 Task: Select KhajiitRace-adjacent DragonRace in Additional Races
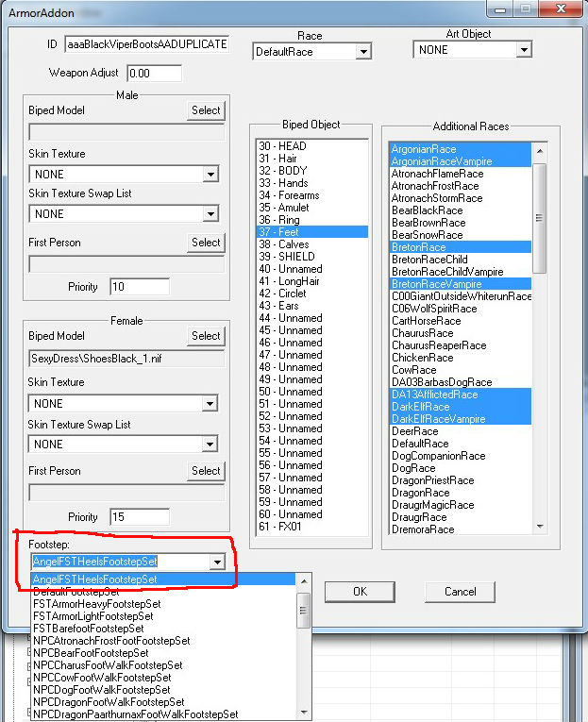coord(421,493)
